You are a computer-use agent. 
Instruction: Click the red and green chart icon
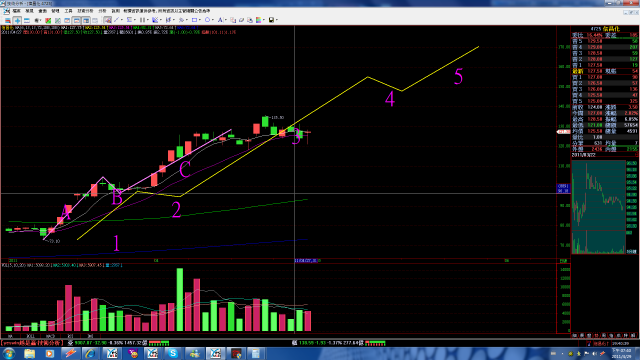click(x=48, y=20)
